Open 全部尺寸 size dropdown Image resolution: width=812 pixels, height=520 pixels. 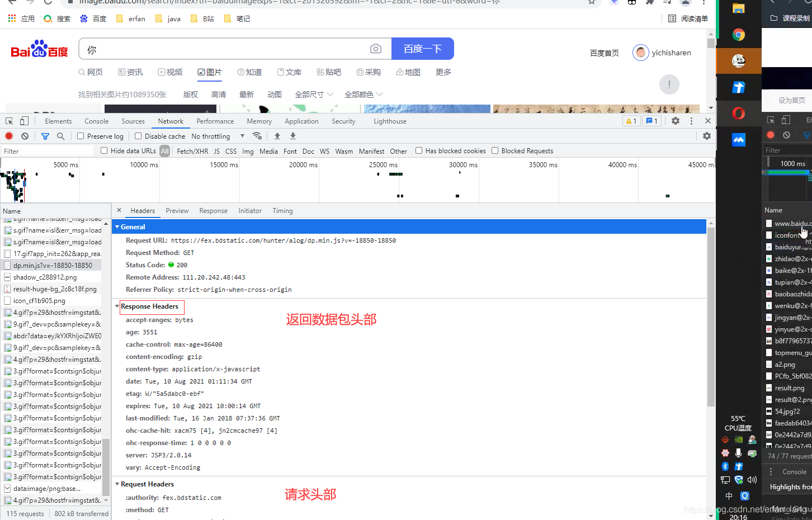tap(314, 94)
